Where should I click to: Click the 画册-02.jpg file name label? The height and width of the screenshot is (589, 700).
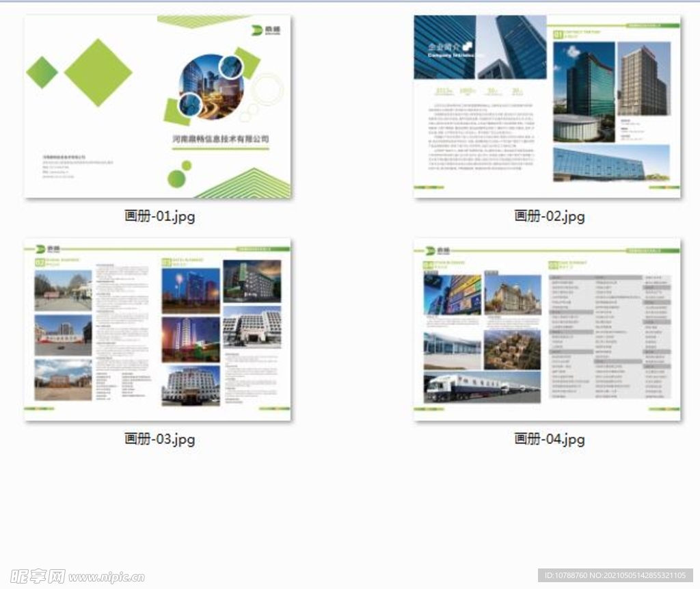click(x=550, y=216)
